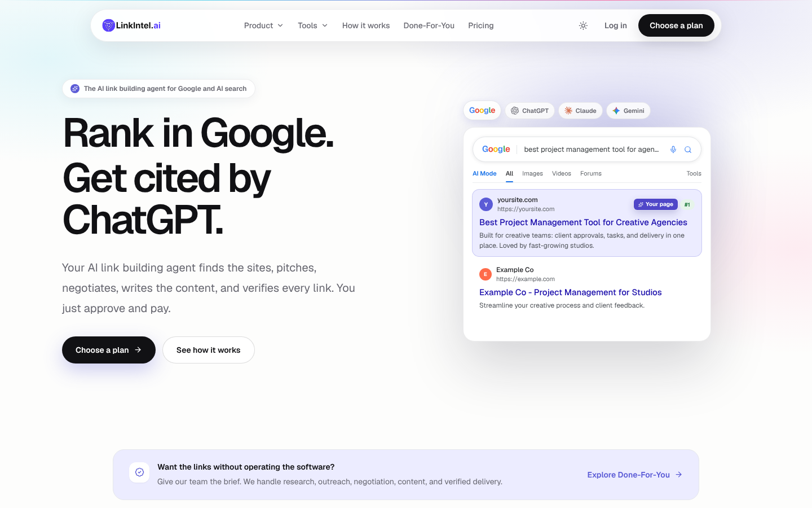Click the checkmark icon in the Done-For-You banner
The height and width of the screenshot is (508, 812).
pyautogui.click(x=139, y=472)
